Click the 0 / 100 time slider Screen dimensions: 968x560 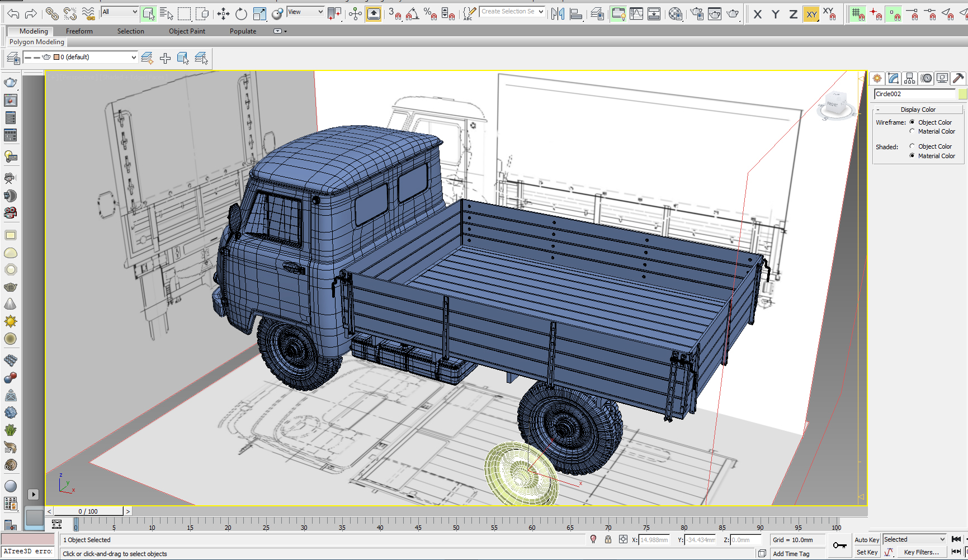pyautogui.click(x=88, y=511)
